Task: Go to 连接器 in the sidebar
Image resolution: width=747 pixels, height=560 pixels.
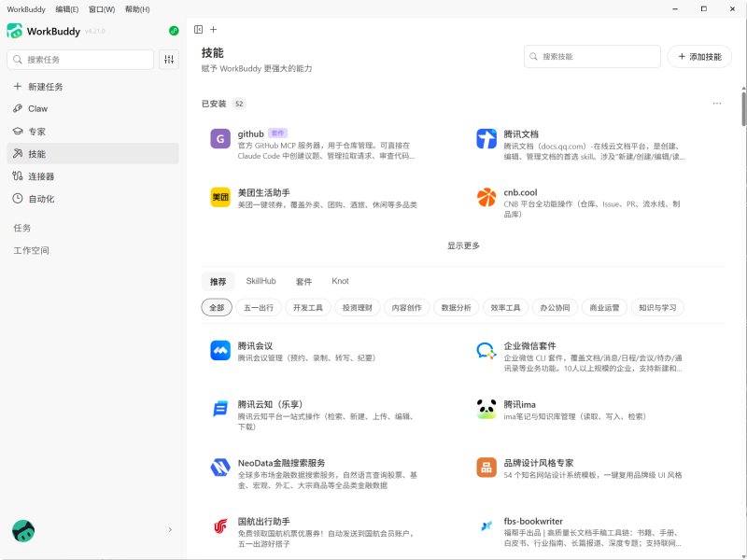Action: click(92, 176)
